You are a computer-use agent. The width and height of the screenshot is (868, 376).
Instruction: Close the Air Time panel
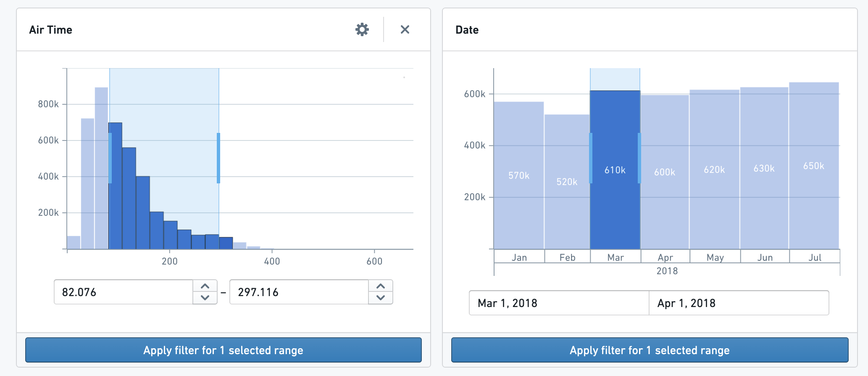coord(405,29)
